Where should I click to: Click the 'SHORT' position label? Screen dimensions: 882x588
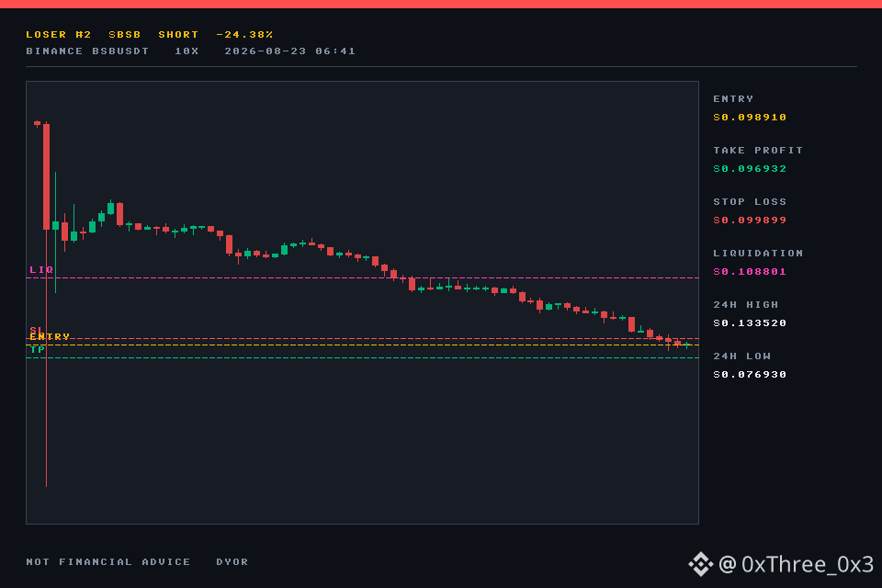click(x=178, y=35)
